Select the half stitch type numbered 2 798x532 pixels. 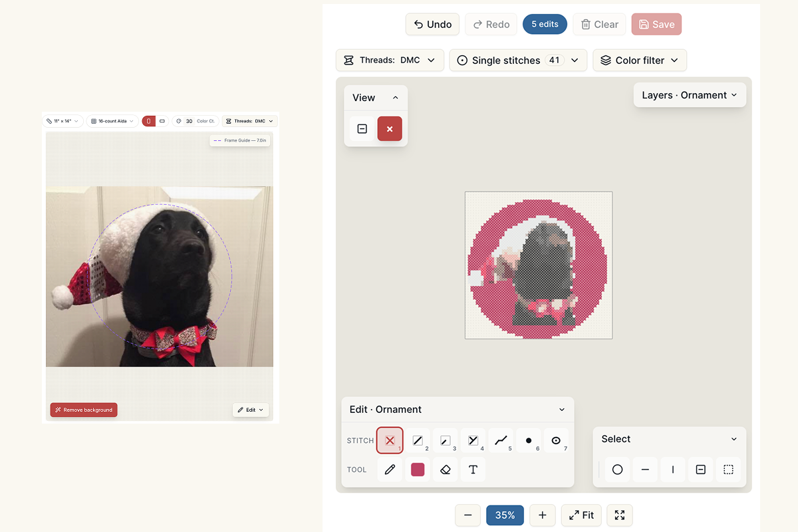418,440
